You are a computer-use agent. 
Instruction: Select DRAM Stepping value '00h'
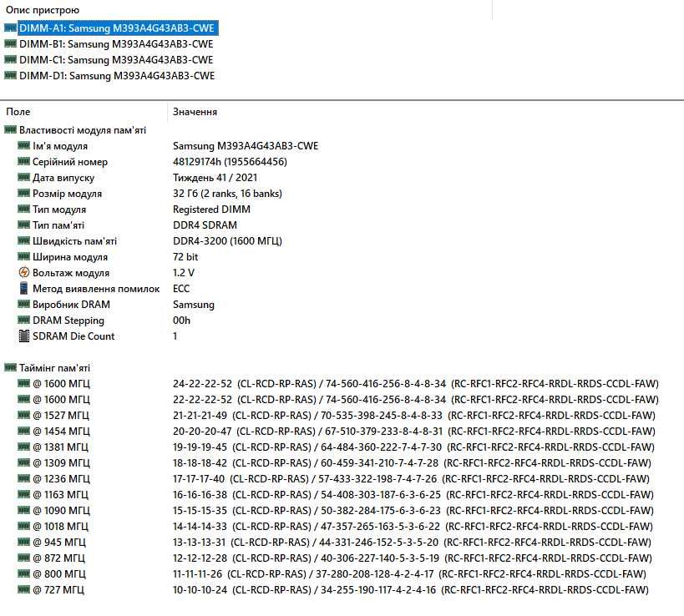point(181,321)
